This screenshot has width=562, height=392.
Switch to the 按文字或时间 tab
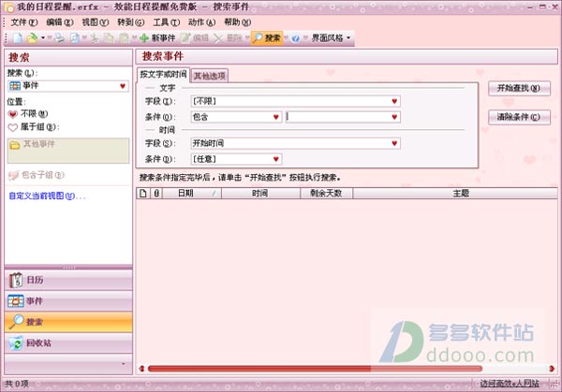[163, 75]
